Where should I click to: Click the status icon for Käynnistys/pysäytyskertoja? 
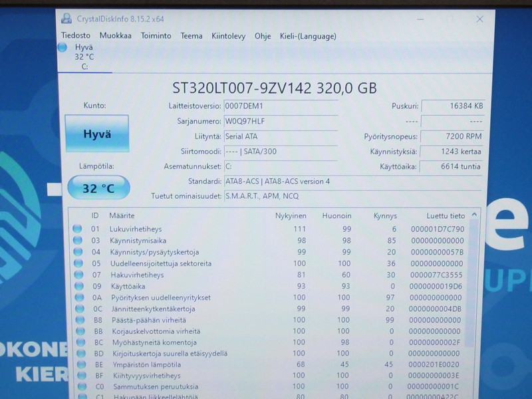(78, 252)
